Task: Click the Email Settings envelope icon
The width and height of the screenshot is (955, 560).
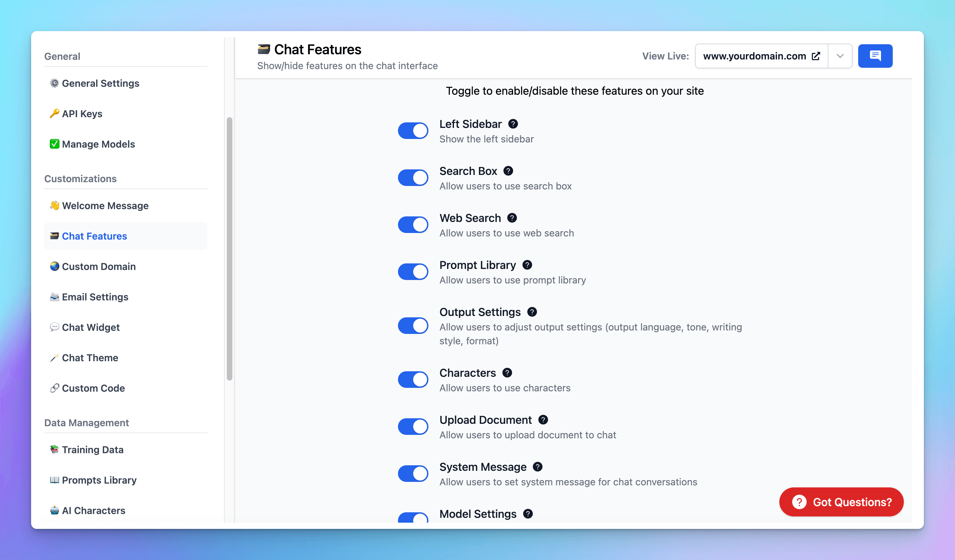Action: (x=54, y=297)
